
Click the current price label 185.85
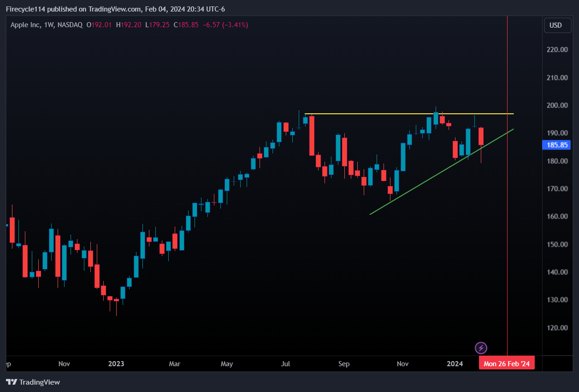[556, 145]
